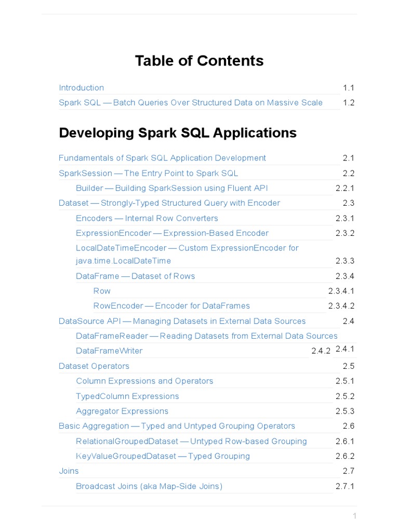Open Dataset Strongly-Typed Structured Query section
This screenshot has height=532, width=399.
pyautogui.click(x=169, y=203)
